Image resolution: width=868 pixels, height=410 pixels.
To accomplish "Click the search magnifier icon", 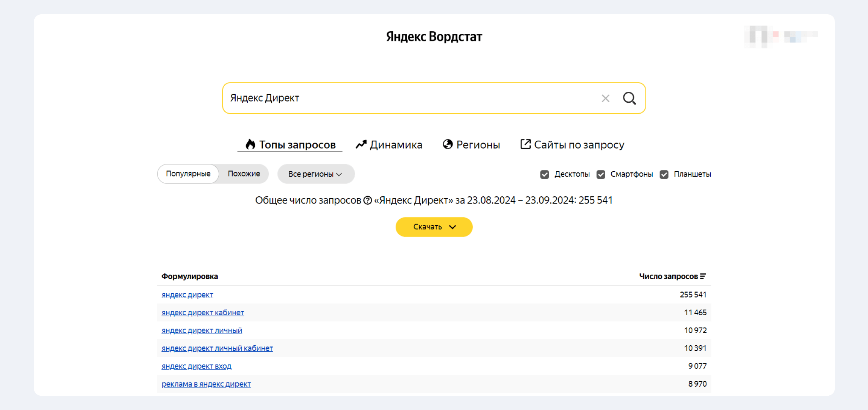I will [629, 98].
